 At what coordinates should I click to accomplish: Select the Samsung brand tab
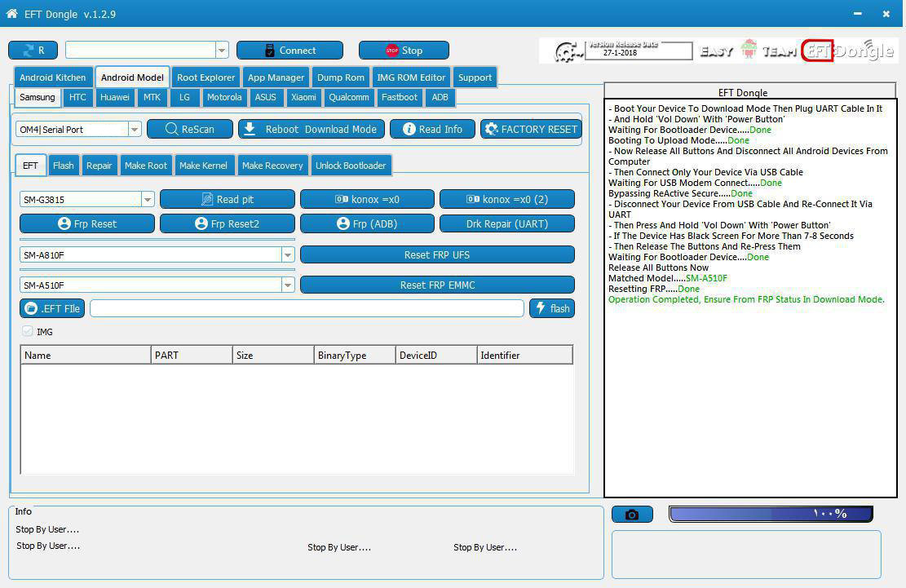coord(37,97)
